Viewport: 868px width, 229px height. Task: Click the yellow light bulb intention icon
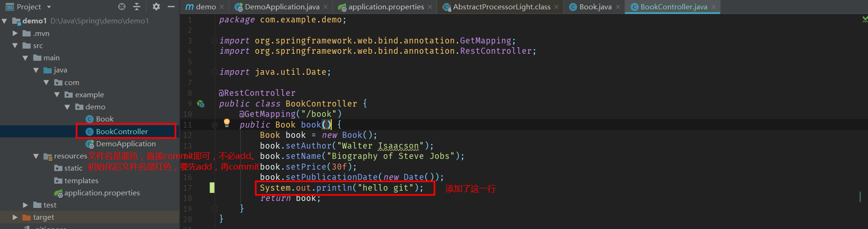tap(227, 123)
